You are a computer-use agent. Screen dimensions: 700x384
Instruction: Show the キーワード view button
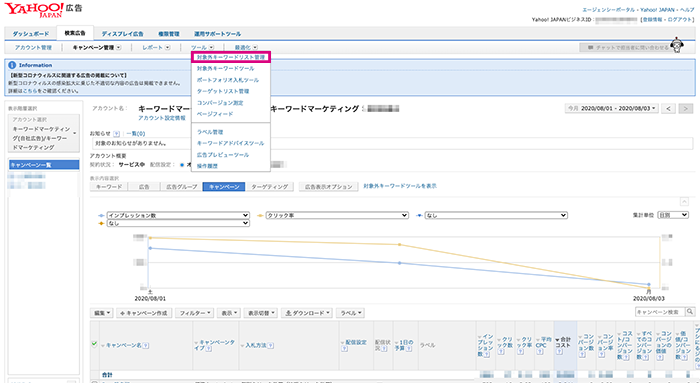point(109,187)
